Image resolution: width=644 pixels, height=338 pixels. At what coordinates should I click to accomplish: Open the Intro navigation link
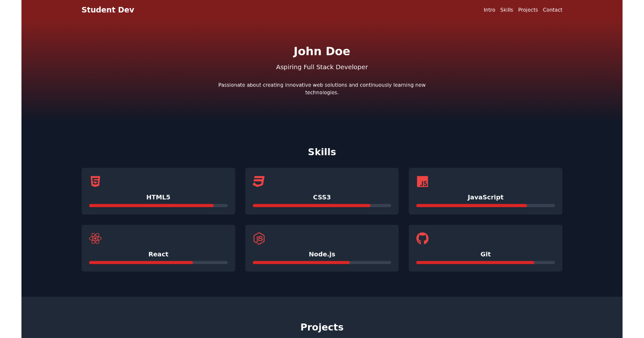pyautogui.click(x=489, y=10)
